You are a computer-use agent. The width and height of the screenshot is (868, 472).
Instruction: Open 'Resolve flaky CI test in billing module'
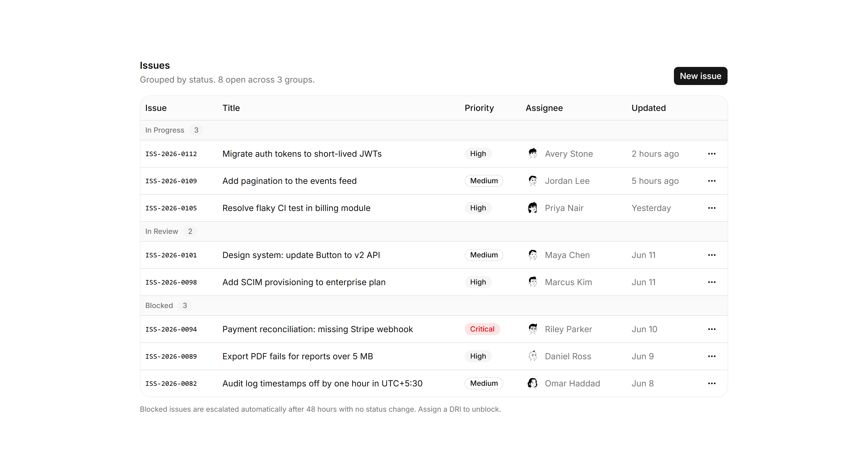296,208
